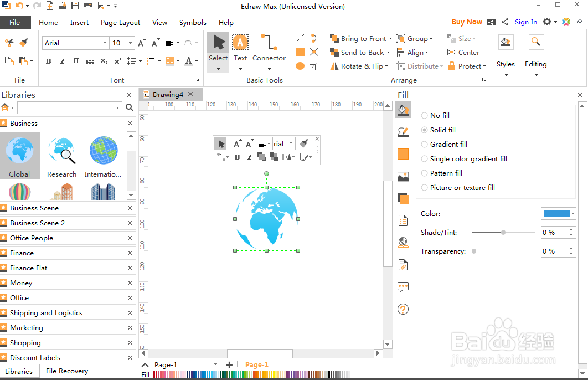Pick the ellipse shape tool

coord(300,66)
